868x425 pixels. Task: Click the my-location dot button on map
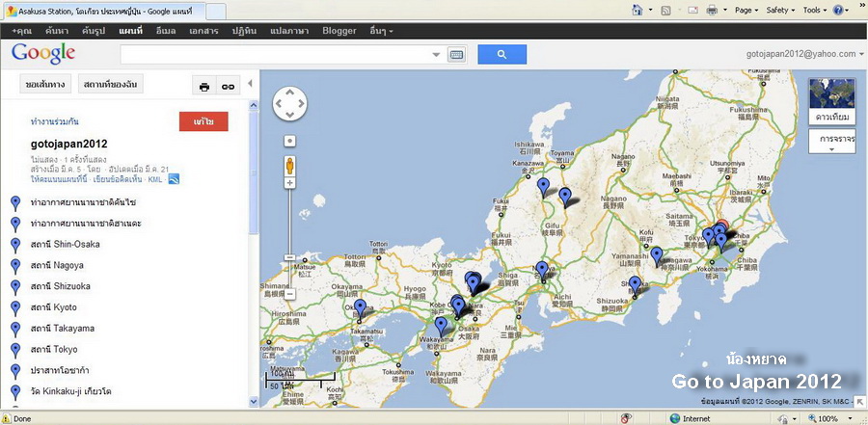(x=289, y=141)
